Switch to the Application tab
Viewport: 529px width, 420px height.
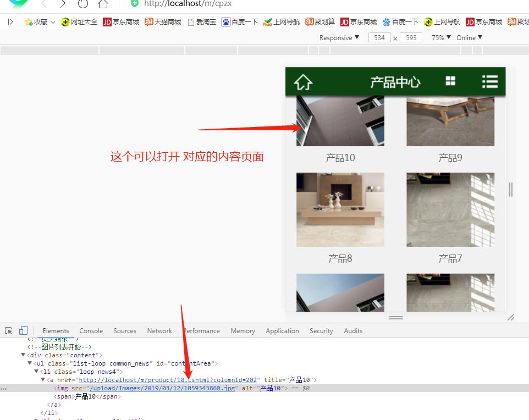(283, 331)
